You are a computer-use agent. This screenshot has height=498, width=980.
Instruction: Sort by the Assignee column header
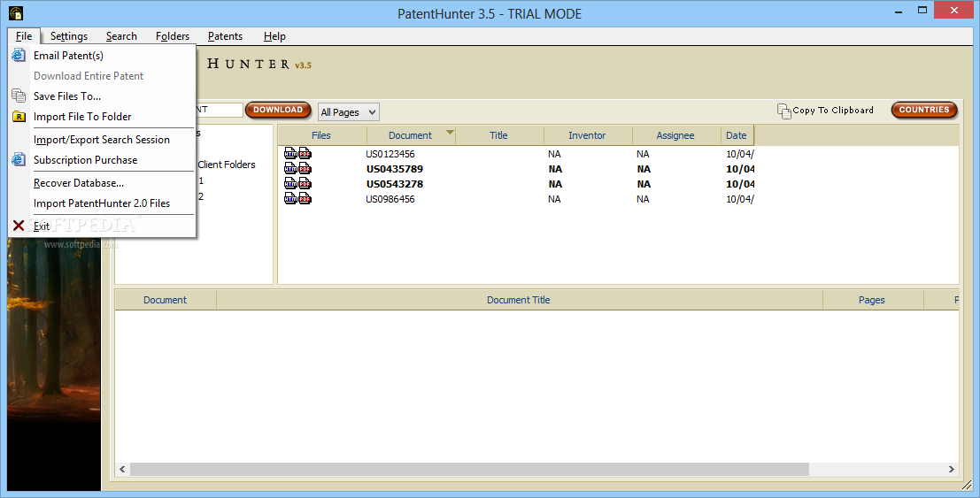(x=675, y=135)
